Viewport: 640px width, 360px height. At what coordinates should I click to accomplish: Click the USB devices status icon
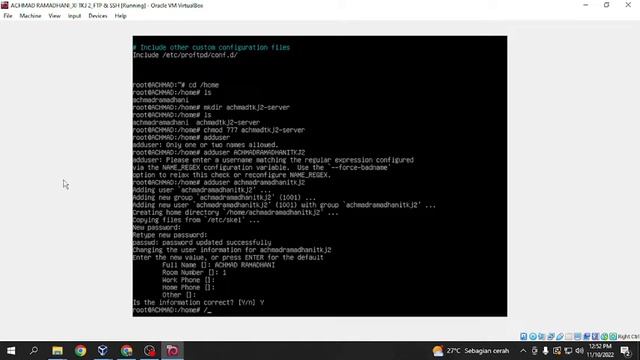(x=560, y=336)
